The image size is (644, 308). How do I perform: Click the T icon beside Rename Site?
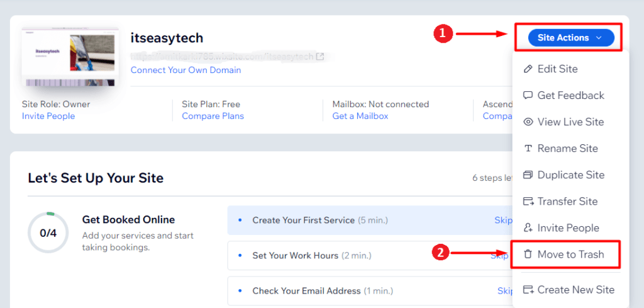(x=528, y=149)
